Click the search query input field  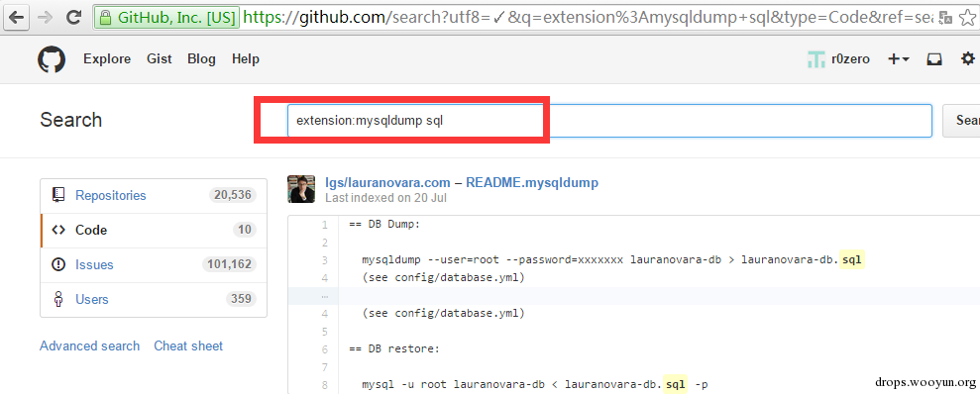tap(609, 121)
